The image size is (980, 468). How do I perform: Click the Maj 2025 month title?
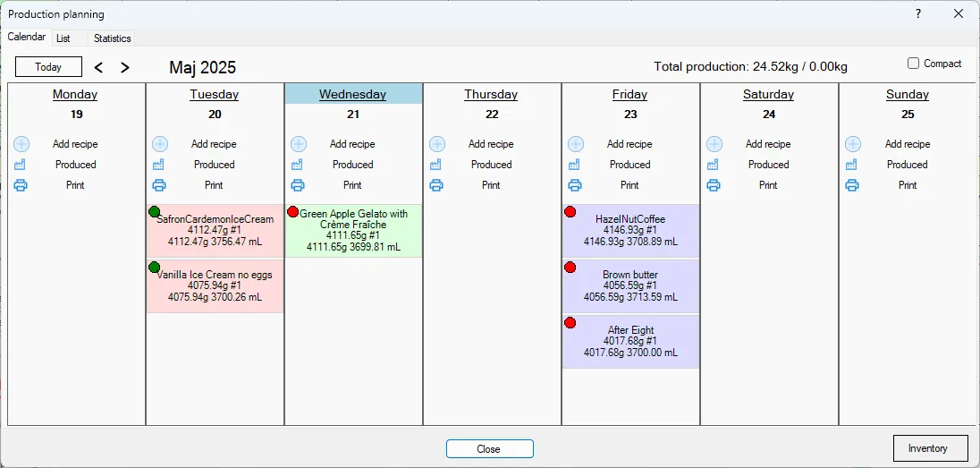pyautogui.click(x=202, y=68)
